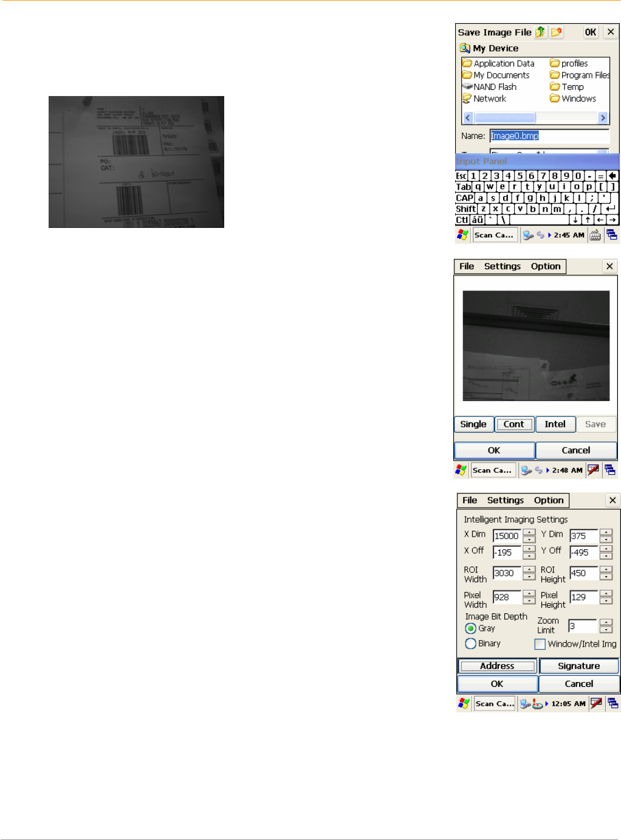This screenshot has height=840, width=621.
Task: Open Start flag in the 2:45 AM taskbar
Action: (463, 235)
